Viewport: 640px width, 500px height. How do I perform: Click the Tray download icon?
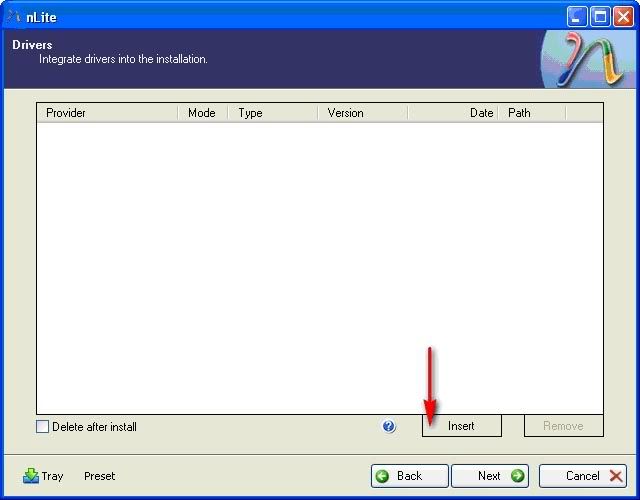coord(31,476)
